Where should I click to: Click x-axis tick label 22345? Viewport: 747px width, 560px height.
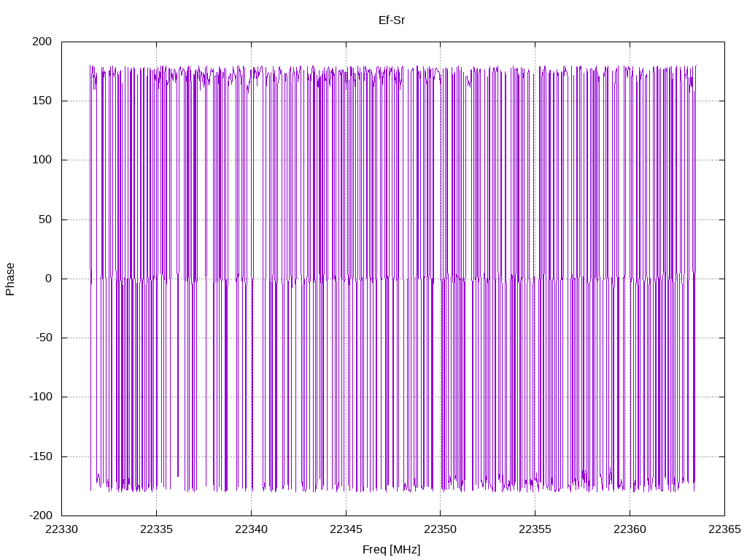346,529
